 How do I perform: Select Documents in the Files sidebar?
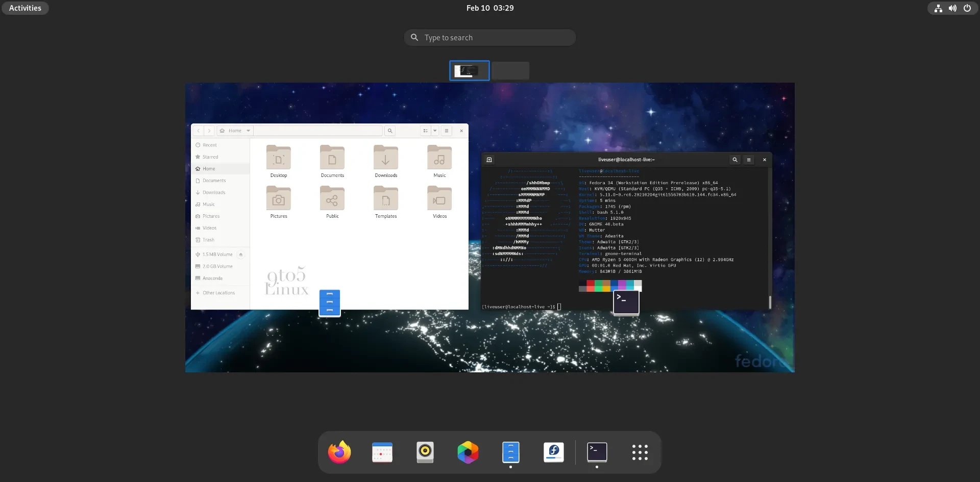coord(220,181)
